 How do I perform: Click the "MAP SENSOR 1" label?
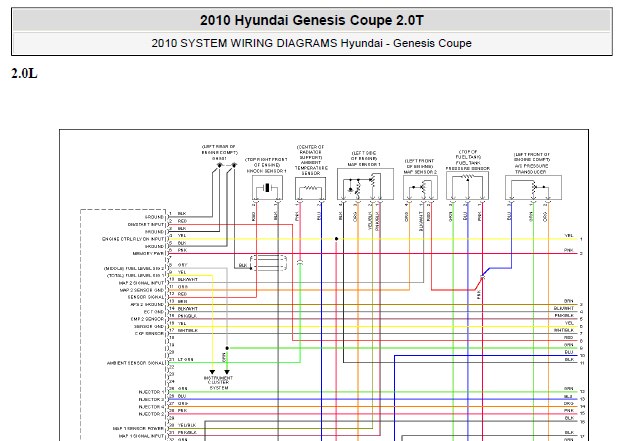364,164
